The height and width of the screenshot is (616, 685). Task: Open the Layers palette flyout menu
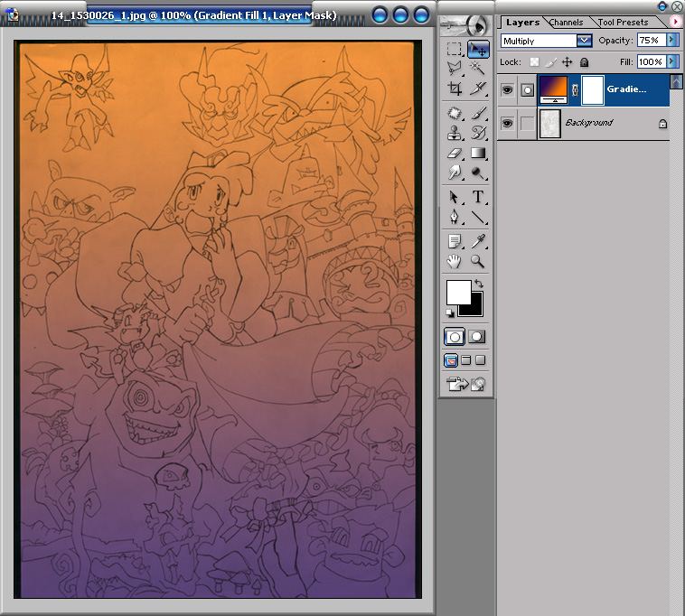pos(675,21)
